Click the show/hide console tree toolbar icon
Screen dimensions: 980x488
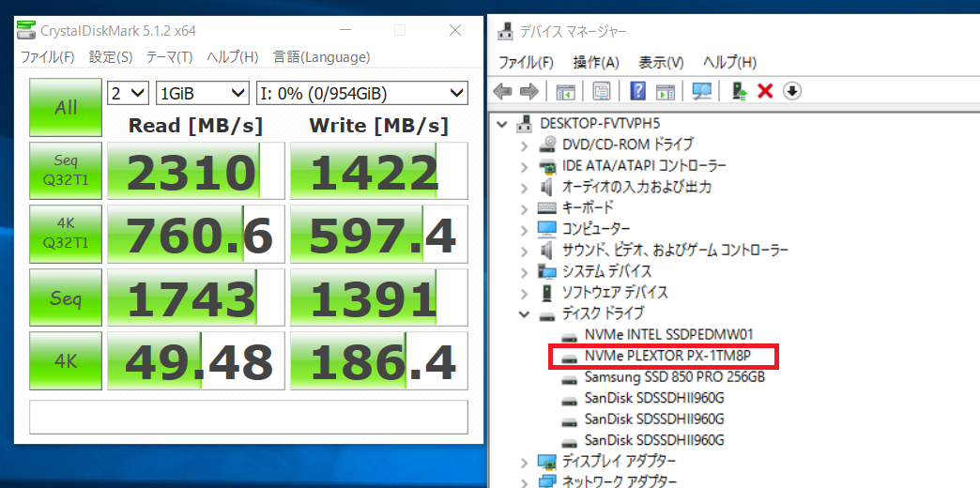pos(566,92)
